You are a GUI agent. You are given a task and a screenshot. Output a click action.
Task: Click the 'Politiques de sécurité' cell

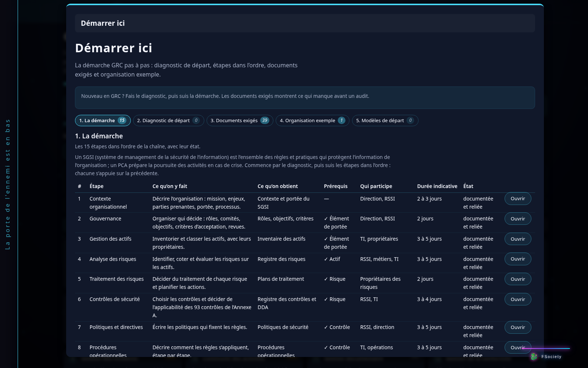tap(283, 327)
